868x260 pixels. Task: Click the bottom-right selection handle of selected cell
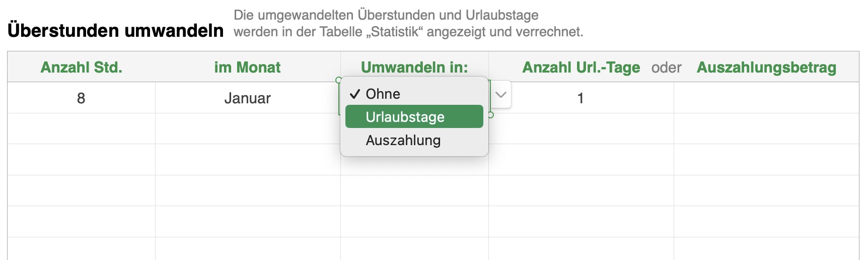[x=491, y=115]
